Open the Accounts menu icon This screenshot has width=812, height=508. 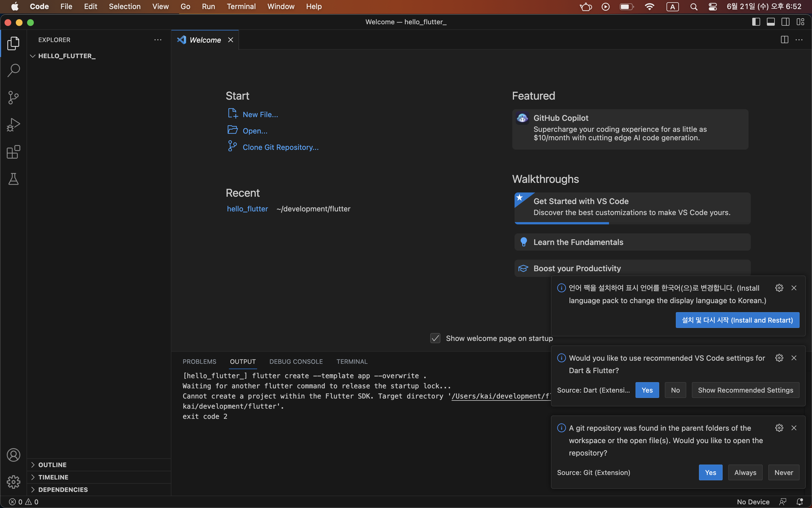click(14, 455)
